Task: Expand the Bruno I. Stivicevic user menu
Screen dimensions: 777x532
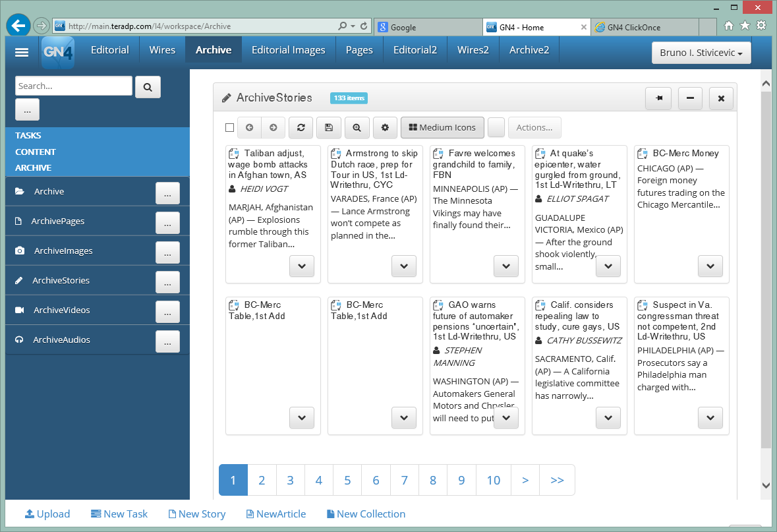Action: (701, 53)
